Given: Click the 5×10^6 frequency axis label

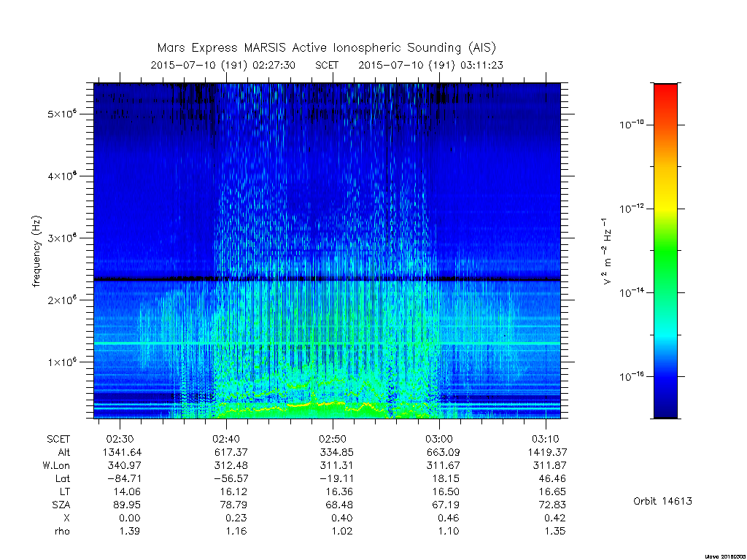Looking at the screenshot, I should [x=63, y=114].
